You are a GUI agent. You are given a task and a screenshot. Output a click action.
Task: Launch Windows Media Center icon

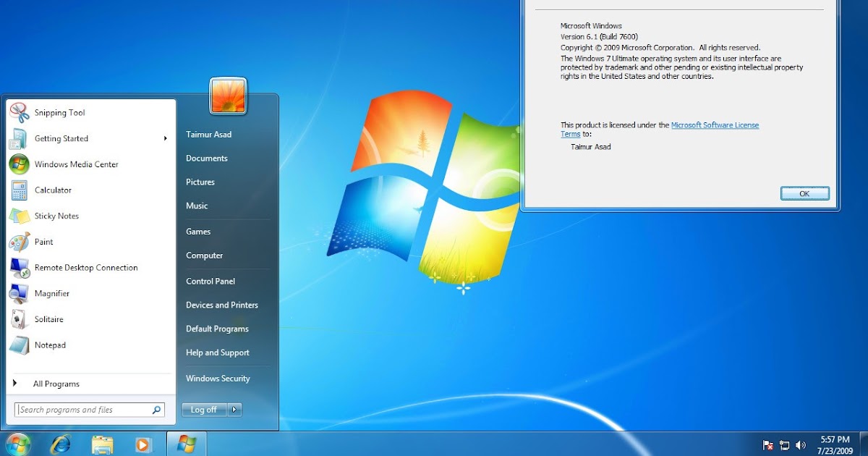click(19, 164)
